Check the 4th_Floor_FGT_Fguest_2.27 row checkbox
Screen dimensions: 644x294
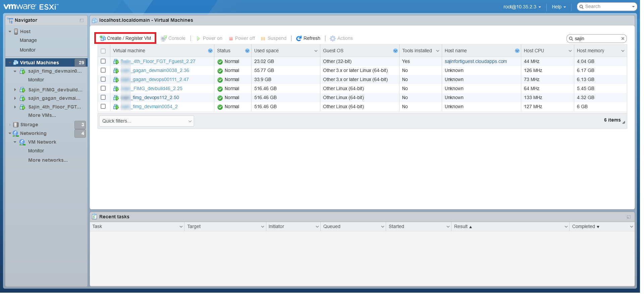coord(103,61)
